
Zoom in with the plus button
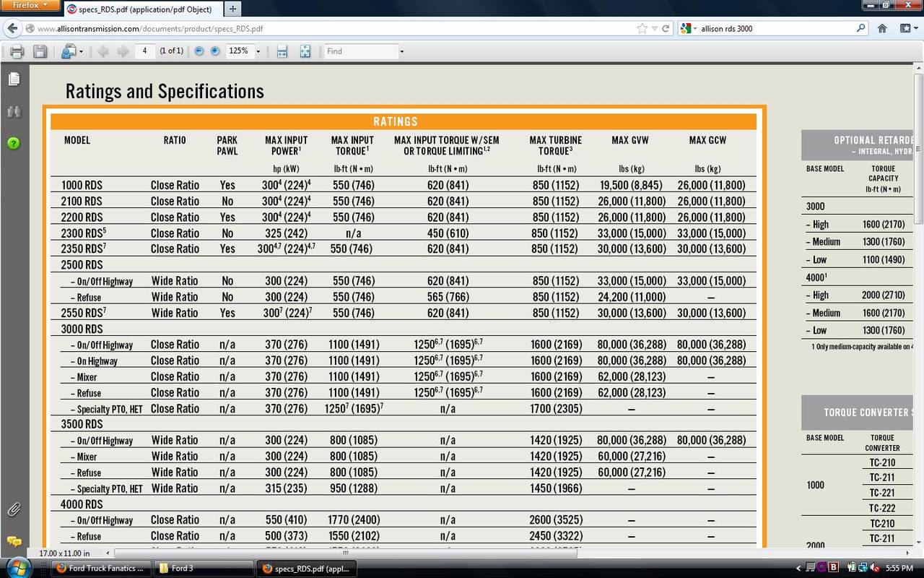pos(215,51)
